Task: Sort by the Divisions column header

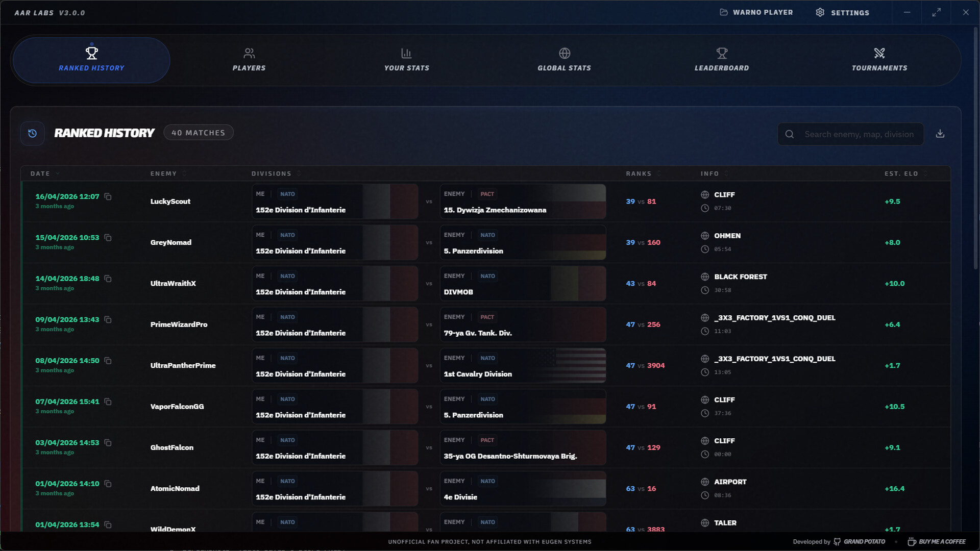Action: 276,173
